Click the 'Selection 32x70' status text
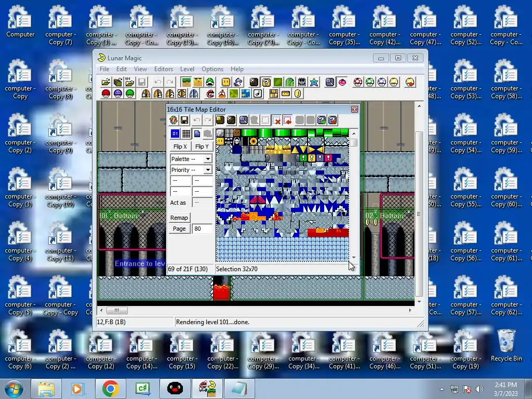Viewport: 532px width, 399px height. click(237, 269)
